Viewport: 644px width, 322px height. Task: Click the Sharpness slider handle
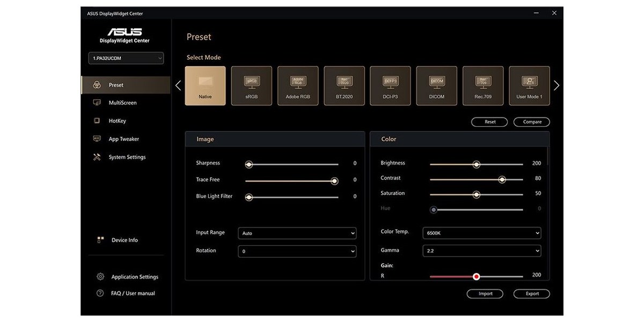[x=249, y=164]
